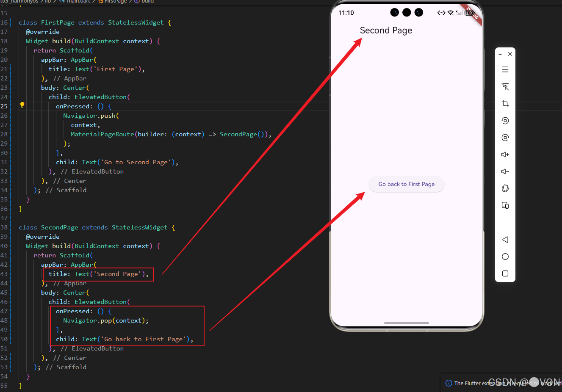Take a screenshot with the crop icon
The image size is (562, 392).
pyautogui.click(x=505, y=104)
